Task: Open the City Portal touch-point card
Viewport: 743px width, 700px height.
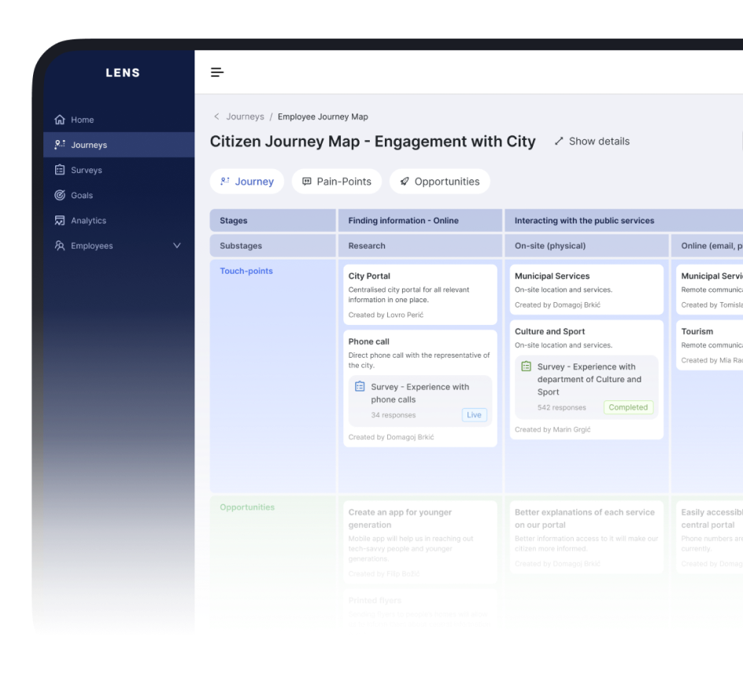Action: click(x=420, y=294)
